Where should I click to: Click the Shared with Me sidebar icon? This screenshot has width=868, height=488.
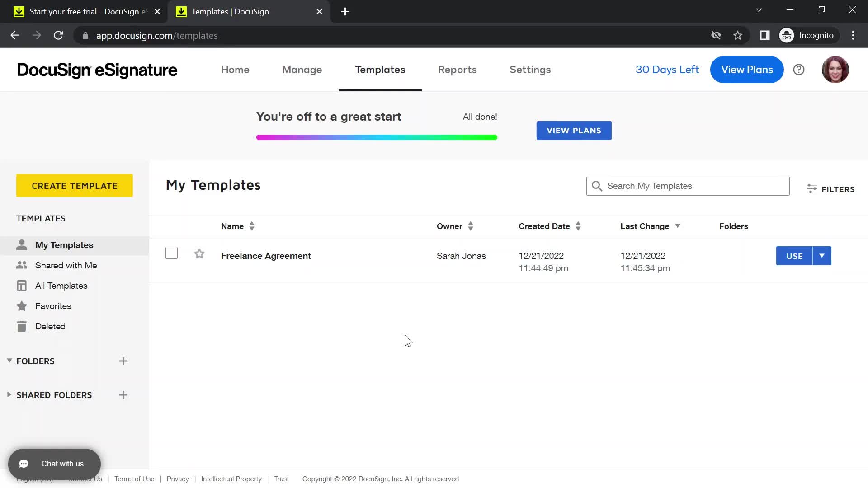[x=21, y=265]
